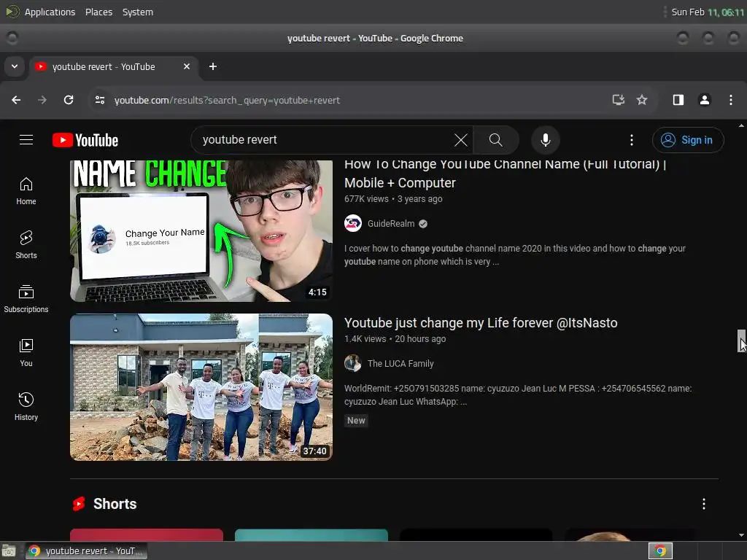Open Chrome taskbar window button
The width and height of the screenshot is (747, 560).
tap(86, 551)
